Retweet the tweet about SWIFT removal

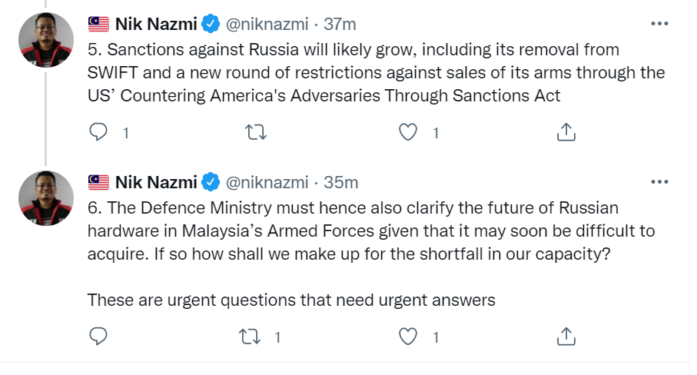click(256, 132)
